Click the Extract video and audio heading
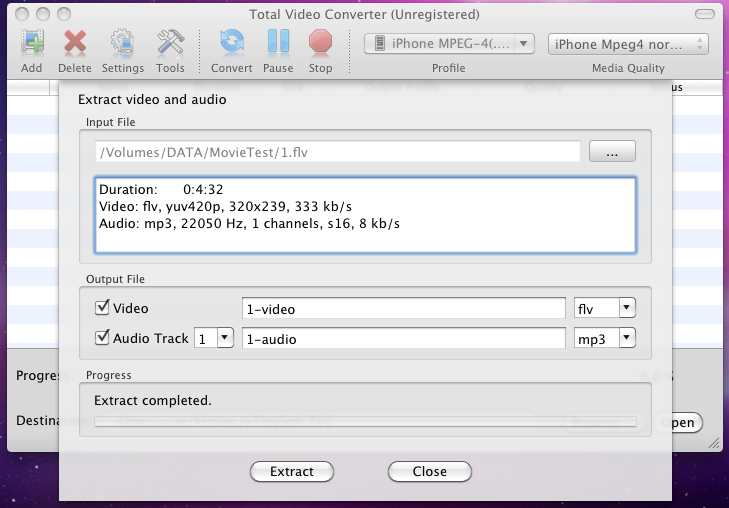Screen dimensions: 729x508 click(x=152, y=99)
